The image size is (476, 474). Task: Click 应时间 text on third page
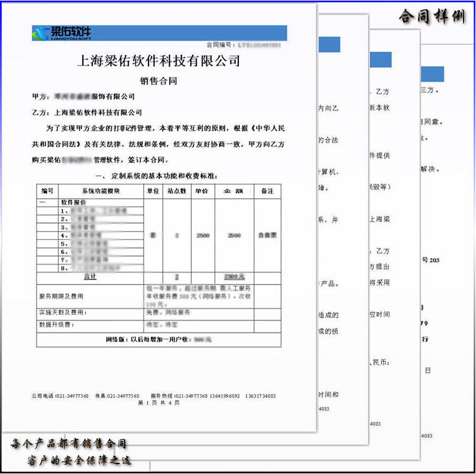379,315
